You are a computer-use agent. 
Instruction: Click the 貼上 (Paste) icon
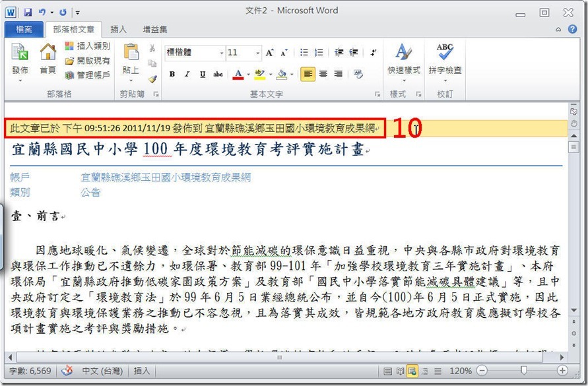[x=131, y=58]
